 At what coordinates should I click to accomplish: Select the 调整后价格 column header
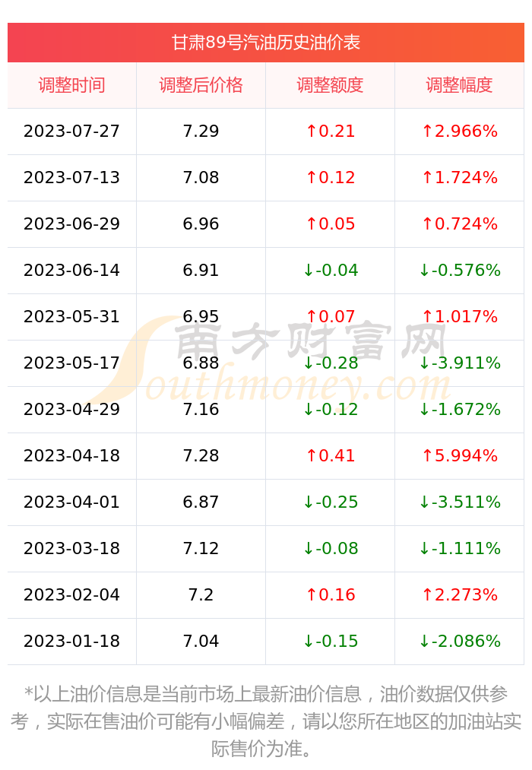201,85
